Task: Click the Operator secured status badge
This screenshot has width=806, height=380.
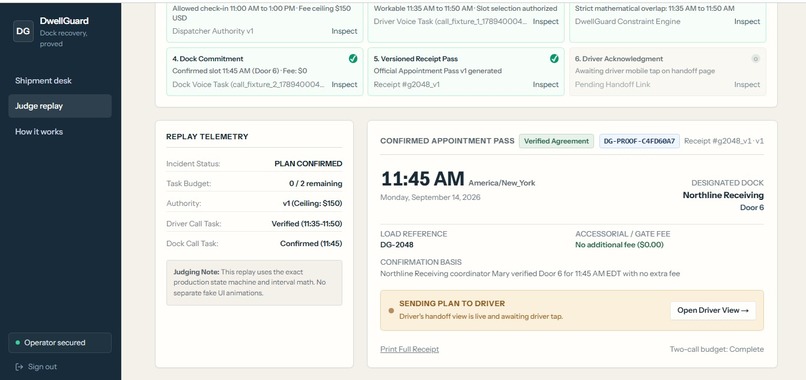Action: pyautogui.click(x=60, y=342)
